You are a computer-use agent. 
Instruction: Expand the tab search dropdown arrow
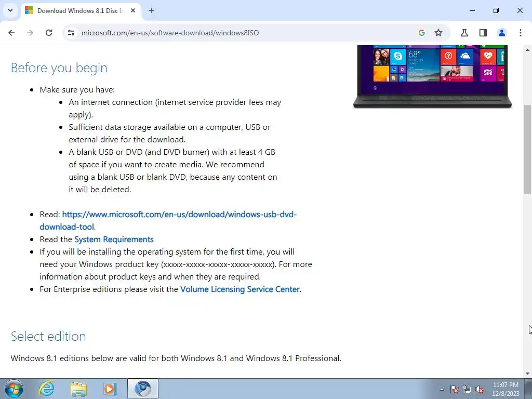click(x=10, y=10)
